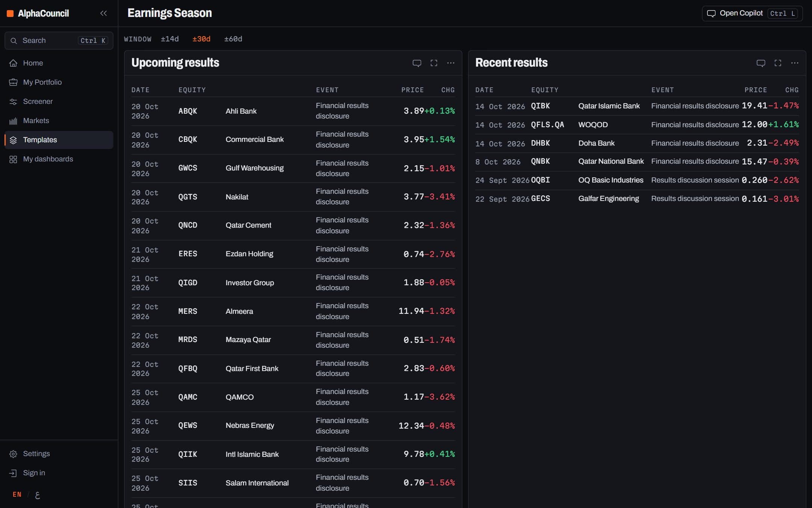Screen dimensions: 812x508
Task: Click Mazaya Qatar
Action: pyautogui.click(x=248, y=339)
